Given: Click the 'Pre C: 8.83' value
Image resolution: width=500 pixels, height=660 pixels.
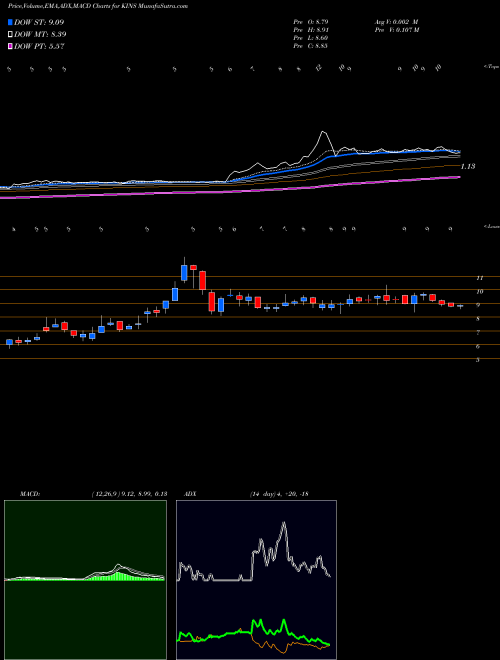Looking at the screenshot, I should [311, 46].
